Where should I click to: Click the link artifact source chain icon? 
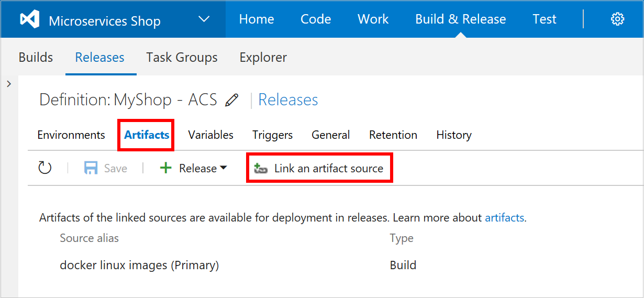pos(261,169)
